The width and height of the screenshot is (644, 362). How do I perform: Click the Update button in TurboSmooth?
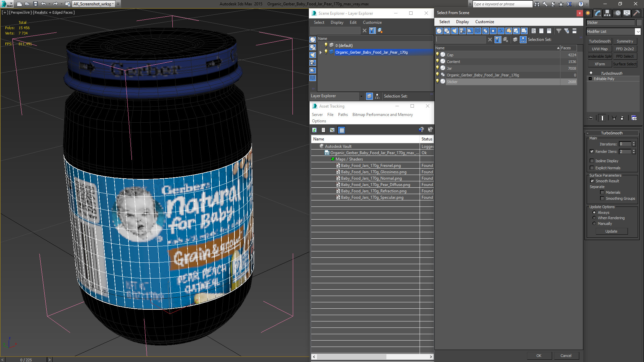[611, 231]
